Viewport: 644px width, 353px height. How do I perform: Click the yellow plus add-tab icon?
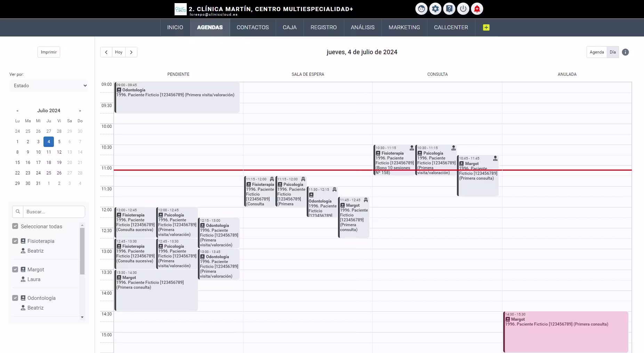tap(486, 27)
